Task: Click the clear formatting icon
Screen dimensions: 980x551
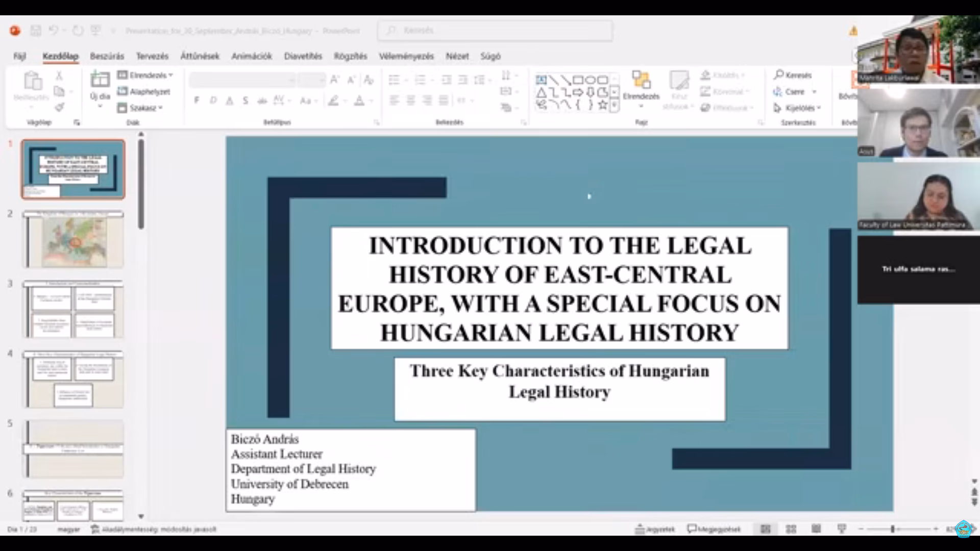Action: click(369, 79)
